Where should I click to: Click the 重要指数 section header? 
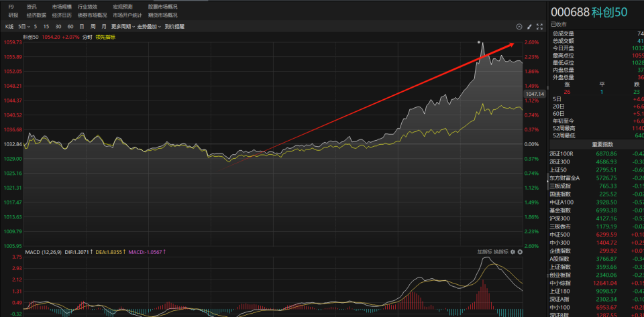(x=602, y=144)
